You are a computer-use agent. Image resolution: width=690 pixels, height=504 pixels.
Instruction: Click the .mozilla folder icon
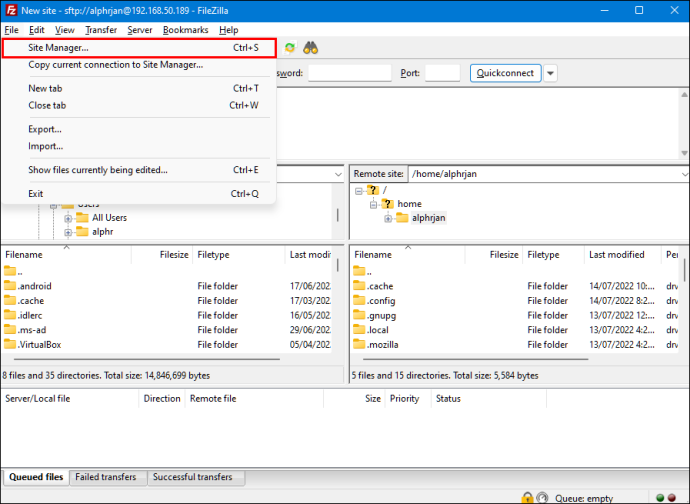tap(359, 344)
